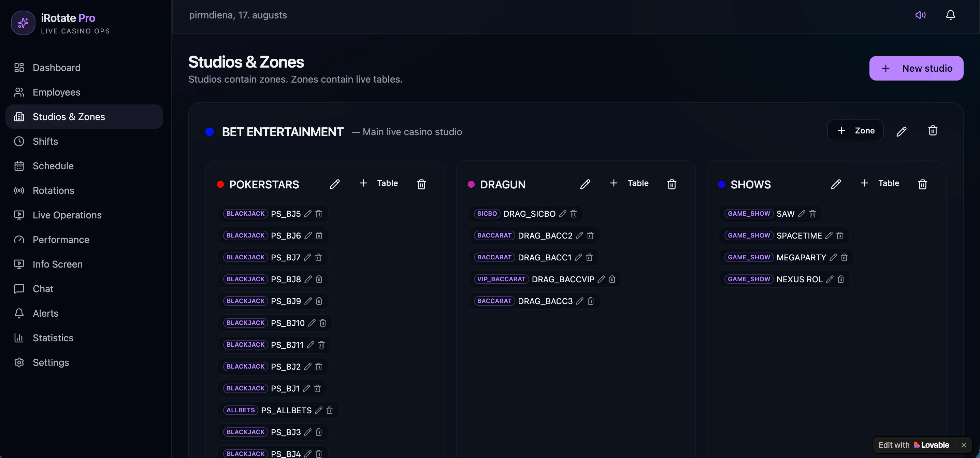Edit the SHOWS zone

(836, 184)
